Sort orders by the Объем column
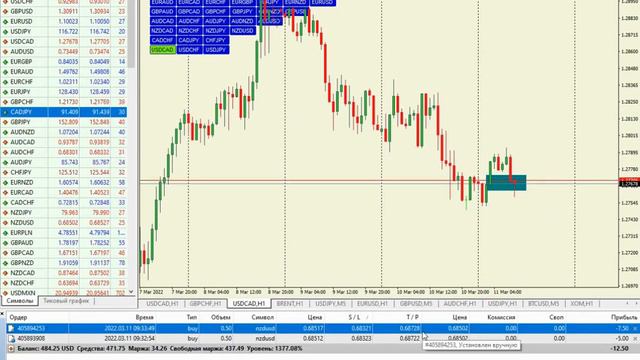Image resolution: width=640 pixels, height=360 pixels. (x=221, y=317)
